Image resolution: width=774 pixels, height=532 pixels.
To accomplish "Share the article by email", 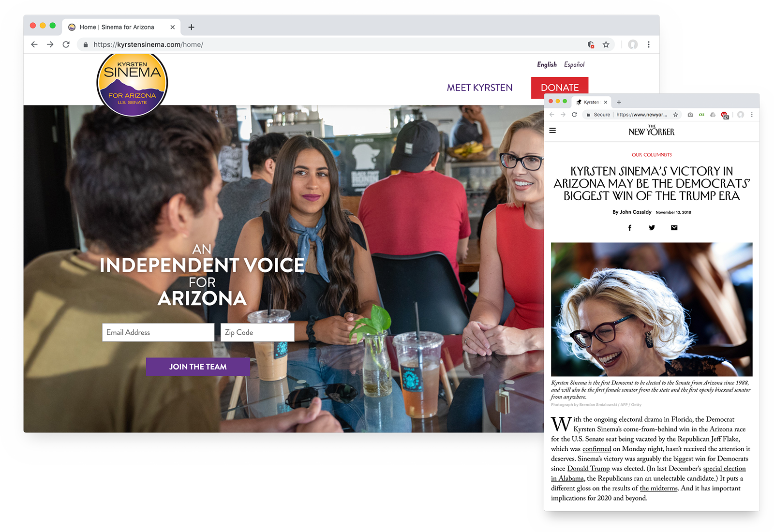I will (674, 228).
